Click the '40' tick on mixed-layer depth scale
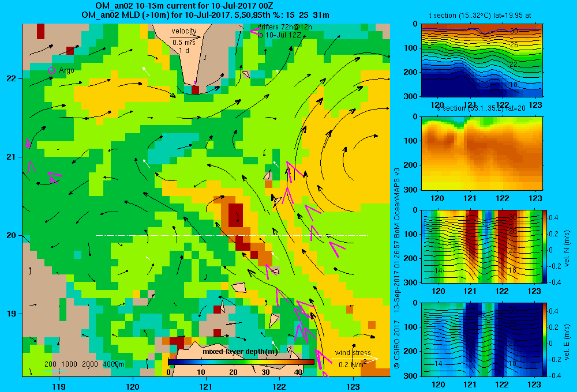The height and width of the screenshot is (392, 577). [x=298, y=372]
